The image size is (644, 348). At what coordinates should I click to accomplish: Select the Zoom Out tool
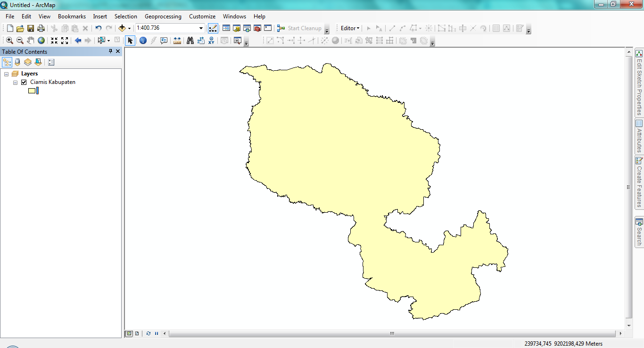point(20,41)
